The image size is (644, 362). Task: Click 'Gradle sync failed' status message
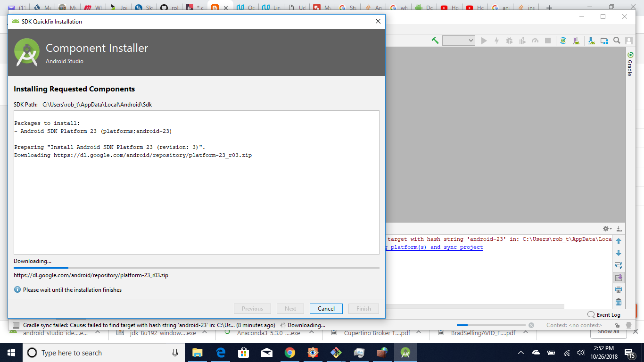(149, 325)
